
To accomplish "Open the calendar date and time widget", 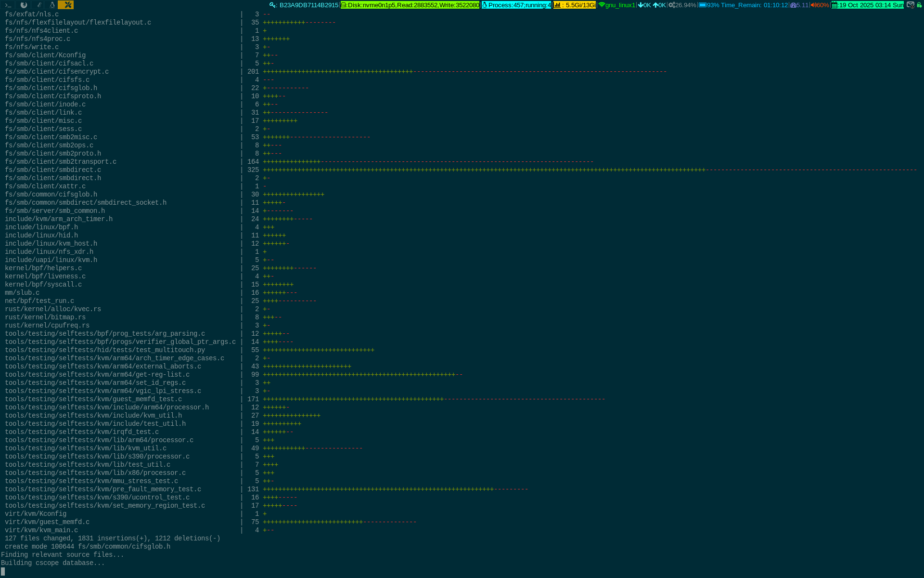I will point(868,5).
